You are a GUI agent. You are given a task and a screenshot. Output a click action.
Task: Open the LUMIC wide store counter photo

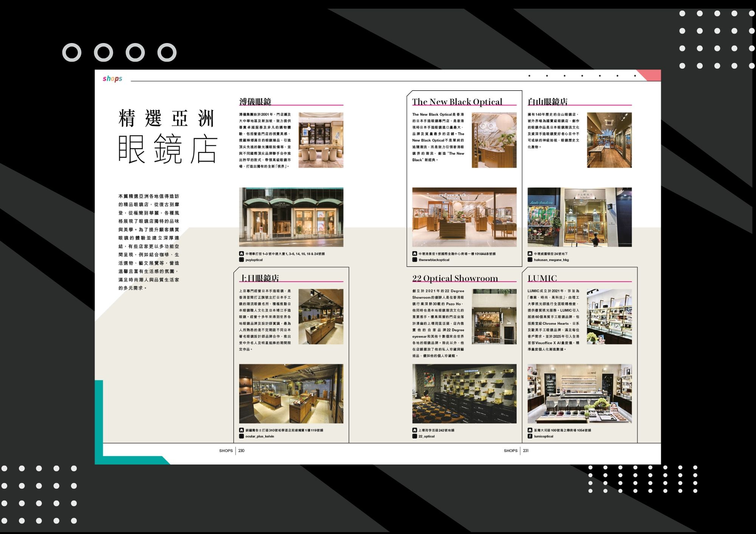(x=579, y=394)
